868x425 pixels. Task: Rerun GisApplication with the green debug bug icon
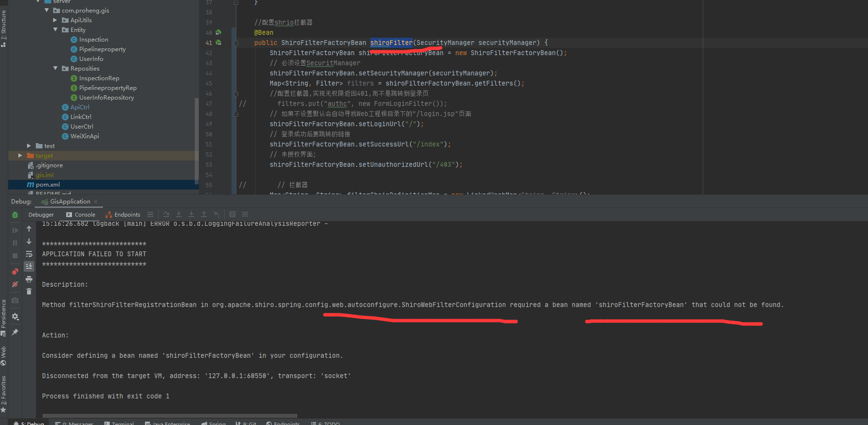pos(15,215)
